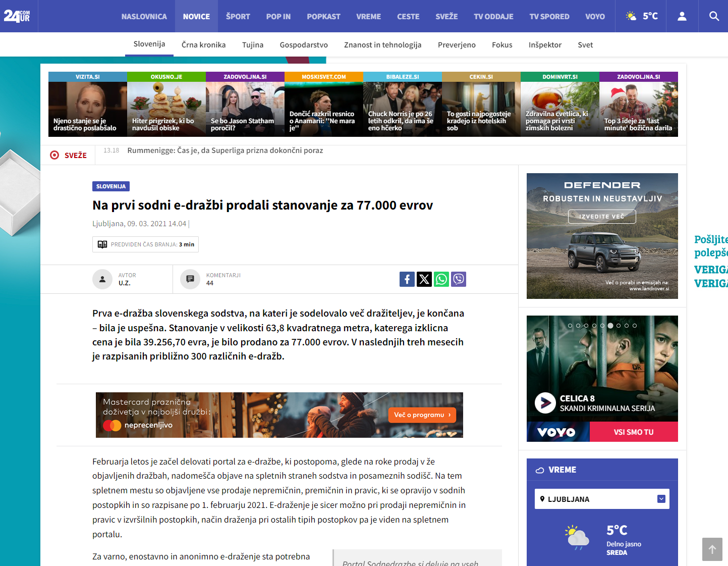Select the last carousel dot indicator

(x=635, y=326)
